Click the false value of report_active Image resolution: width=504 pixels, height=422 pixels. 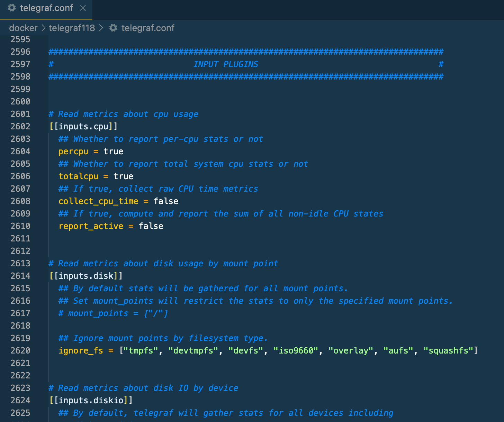(x=151, y=226)
